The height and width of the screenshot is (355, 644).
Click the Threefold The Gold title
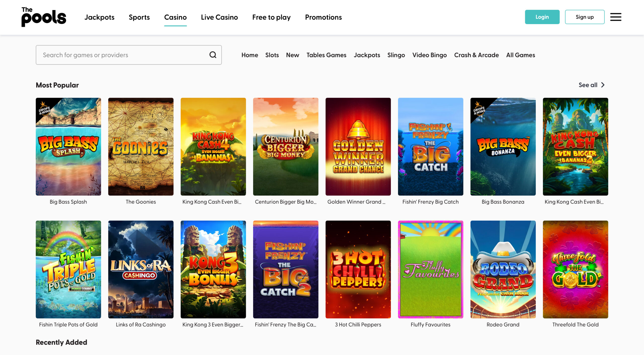coord(575,325)
